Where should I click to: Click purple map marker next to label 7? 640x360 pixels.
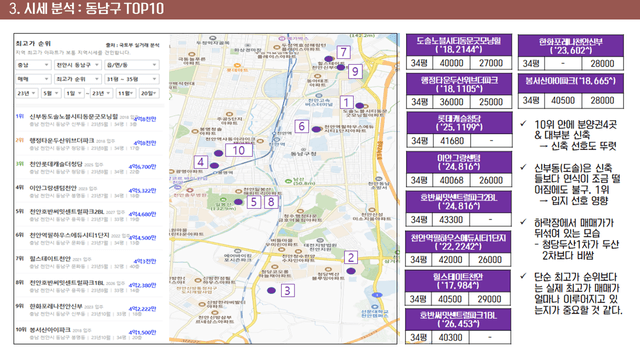(329, 59)
